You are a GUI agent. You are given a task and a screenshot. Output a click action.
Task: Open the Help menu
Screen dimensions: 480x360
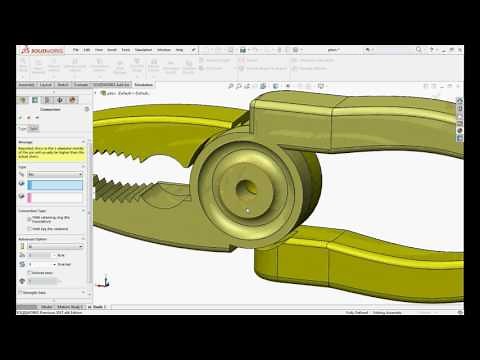179,50
